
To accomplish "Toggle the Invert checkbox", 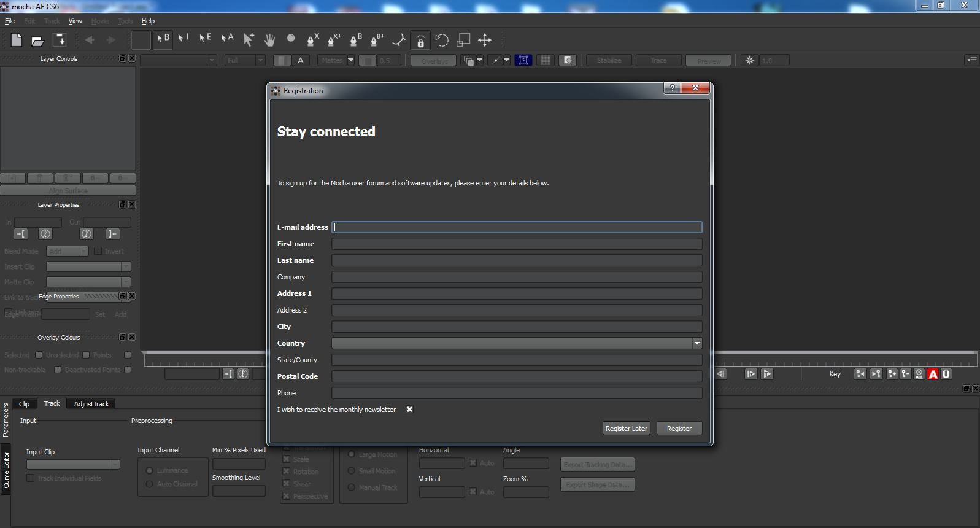I will click(98, 251).
